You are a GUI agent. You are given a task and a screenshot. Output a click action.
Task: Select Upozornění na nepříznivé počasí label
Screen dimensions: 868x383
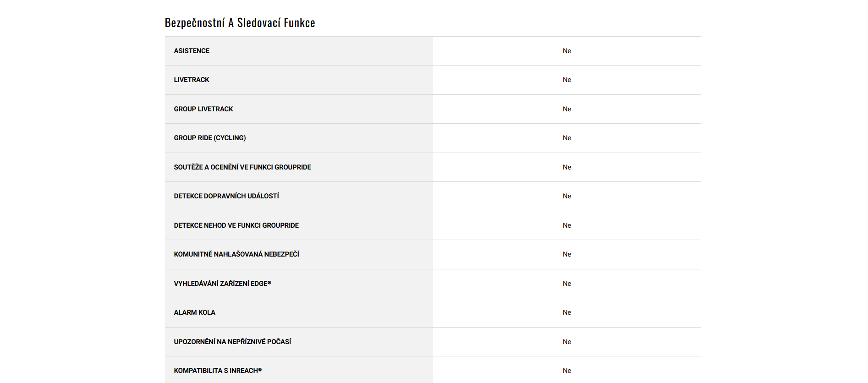pos(232,342)
